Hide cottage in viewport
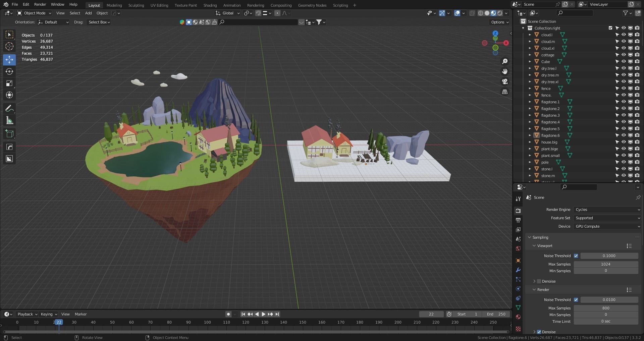The width and height of the screenshot is (644, 341). (x=624, y=55)
